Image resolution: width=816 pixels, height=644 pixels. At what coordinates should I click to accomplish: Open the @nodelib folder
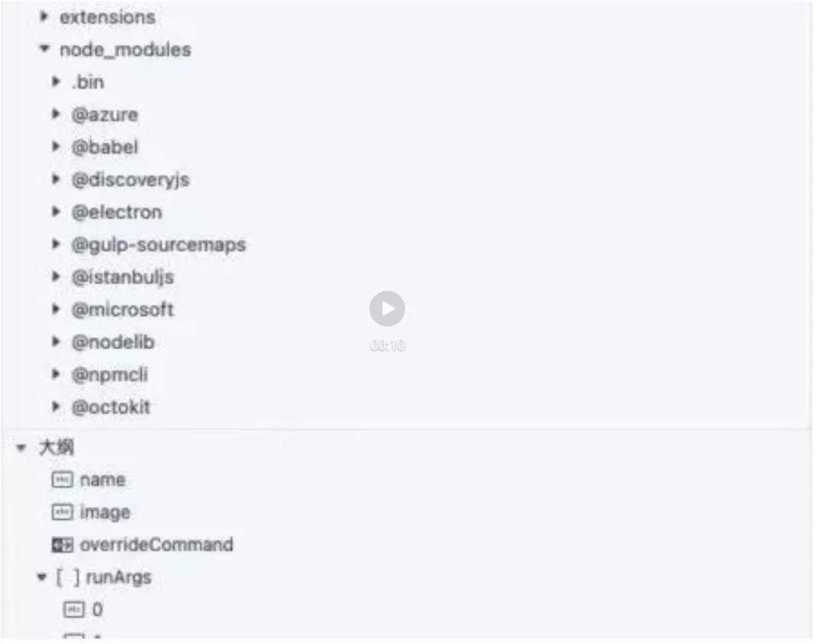coord(113,342)
